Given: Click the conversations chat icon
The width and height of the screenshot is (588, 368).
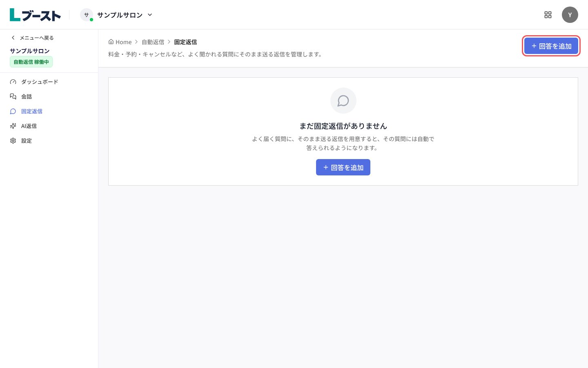Looking at the screenshot, I should tap(13, 96).
